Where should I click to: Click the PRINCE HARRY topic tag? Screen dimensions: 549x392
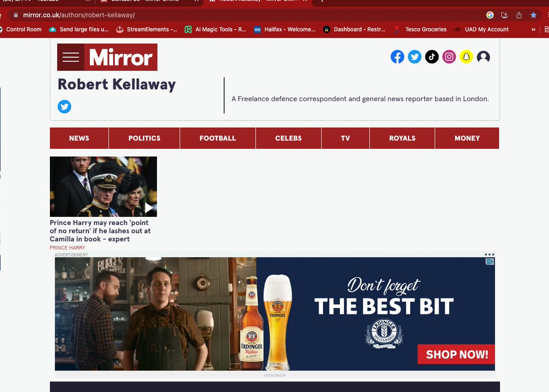(x=67, y=247)
